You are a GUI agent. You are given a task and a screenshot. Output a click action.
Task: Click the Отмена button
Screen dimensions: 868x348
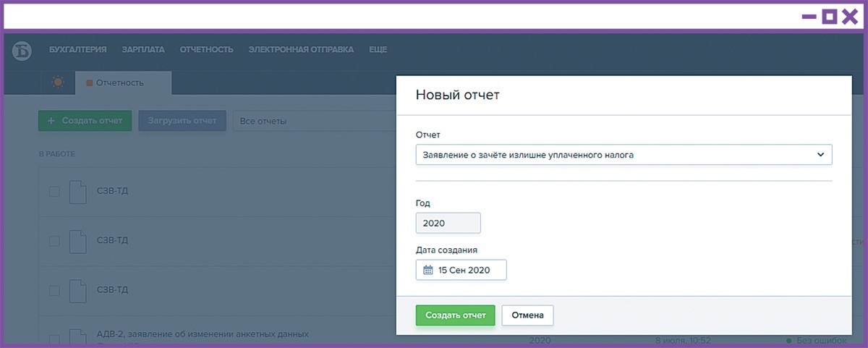coord(527,315)
